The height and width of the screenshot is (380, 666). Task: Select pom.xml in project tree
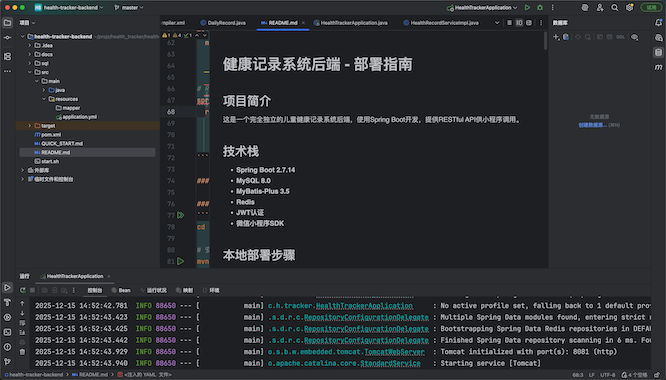coord(48,135)
